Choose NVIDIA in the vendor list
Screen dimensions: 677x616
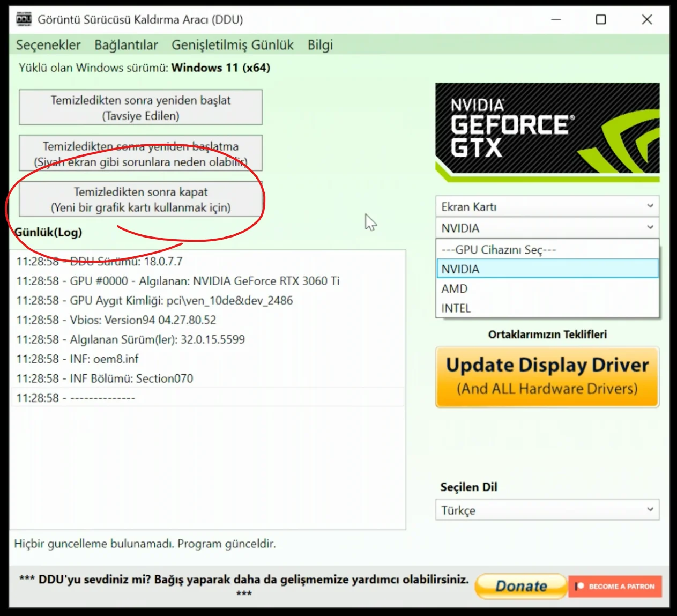[547, 269]
